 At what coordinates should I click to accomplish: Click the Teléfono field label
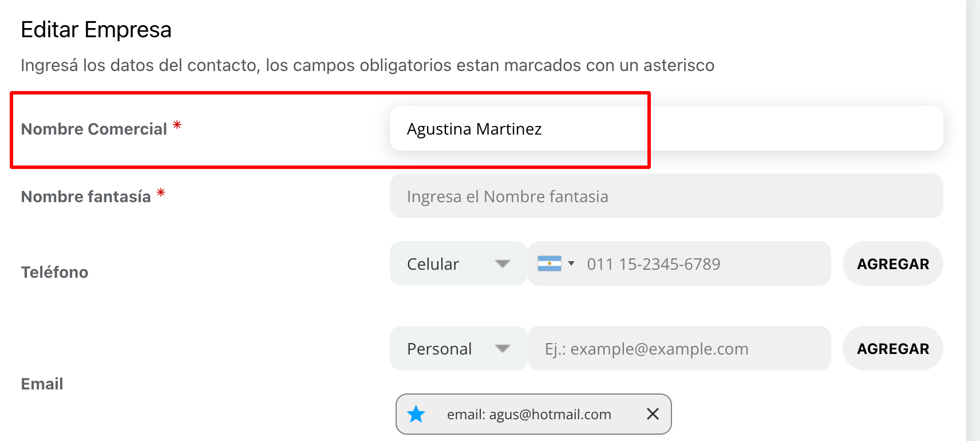pos(55,272)
